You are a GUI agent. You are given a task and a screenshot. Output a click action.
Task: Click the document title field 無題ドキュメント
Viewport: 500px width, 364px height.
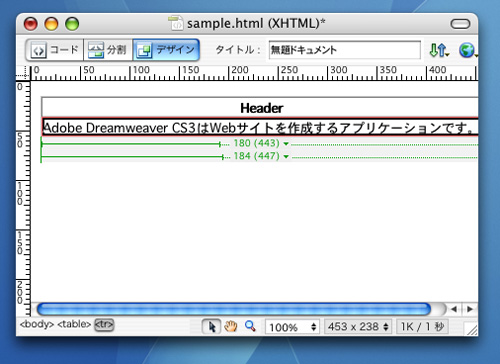click(345, 50)
